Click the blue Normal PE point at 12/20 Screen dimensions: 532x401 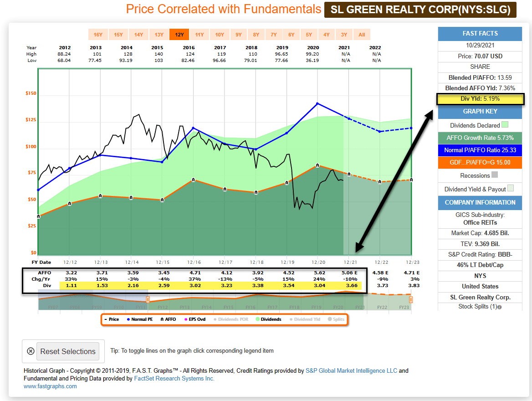pos(317,103)
